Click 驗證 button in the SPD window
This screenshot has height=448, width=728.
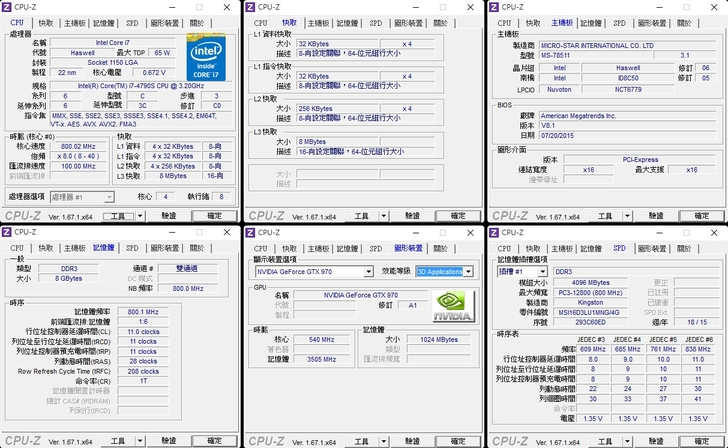pos(656,441)
